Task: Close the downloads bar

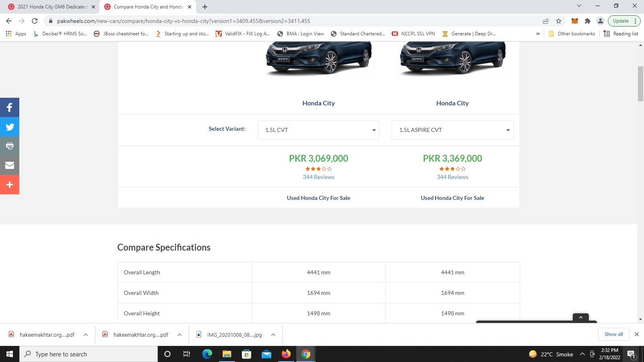Action: click(637, 334)
